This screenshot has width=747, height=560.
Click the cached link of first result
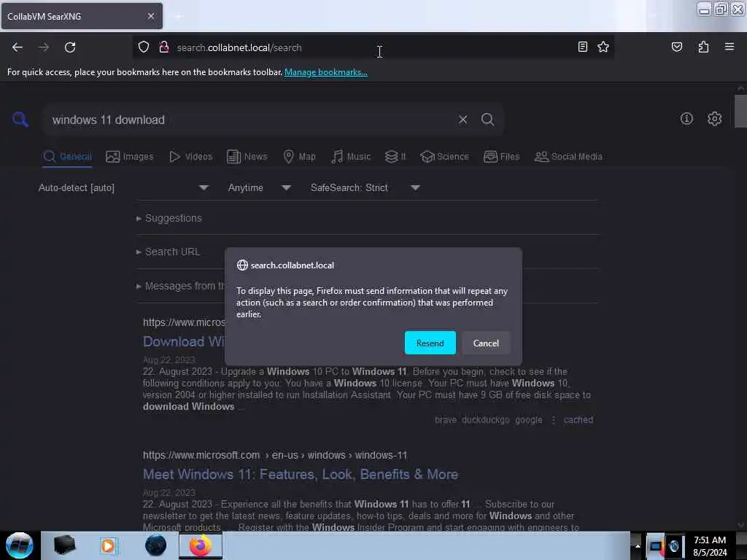coord(578,419)
